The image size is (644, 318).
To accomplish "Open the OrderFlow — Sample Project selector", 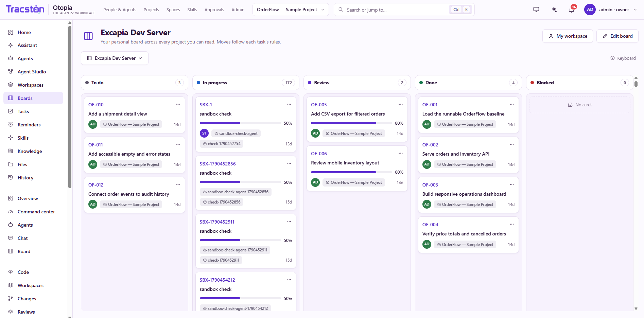I will (x=291, y=10).
